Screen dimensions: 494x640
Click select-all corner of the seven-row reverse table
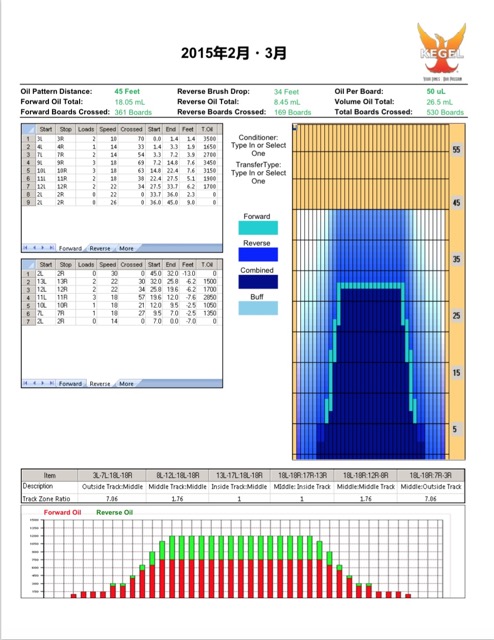coord(29,264)
